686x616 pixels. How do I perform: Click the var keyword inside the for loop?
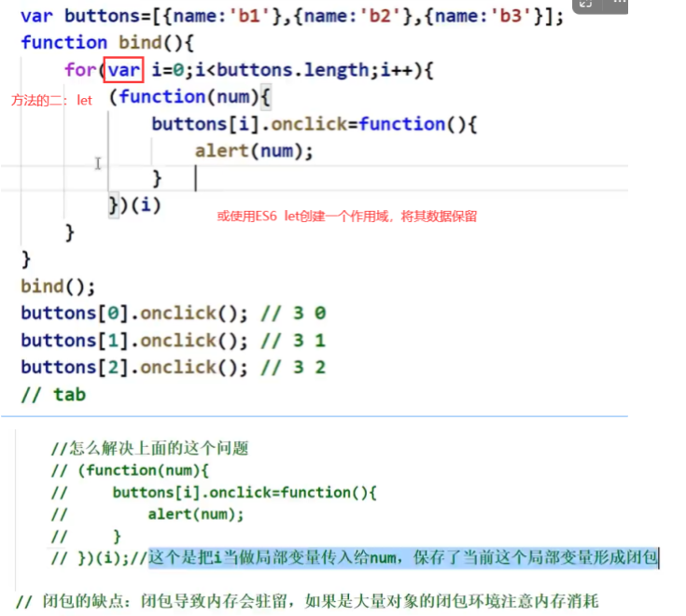(124, 70)
